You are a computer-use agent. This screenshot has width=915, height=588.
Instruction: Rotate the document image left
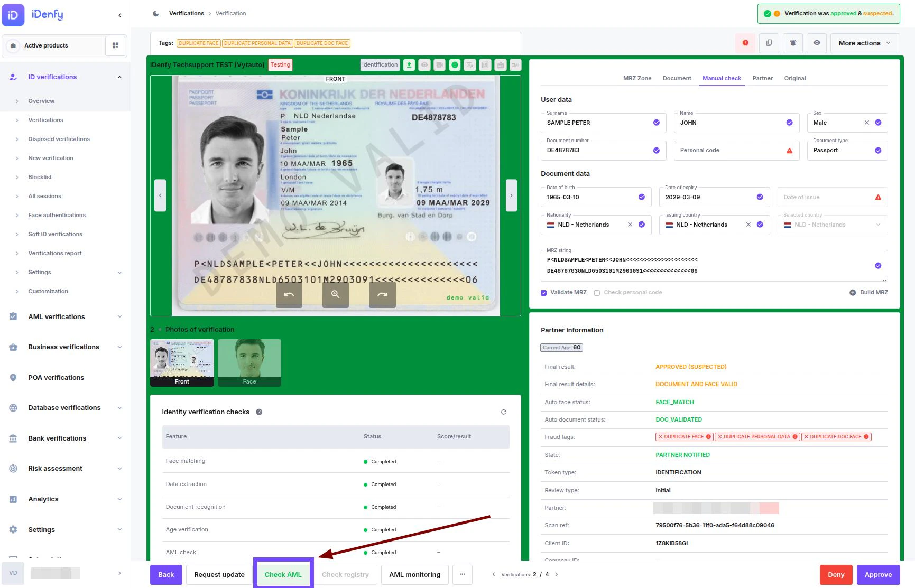(289, 294)
